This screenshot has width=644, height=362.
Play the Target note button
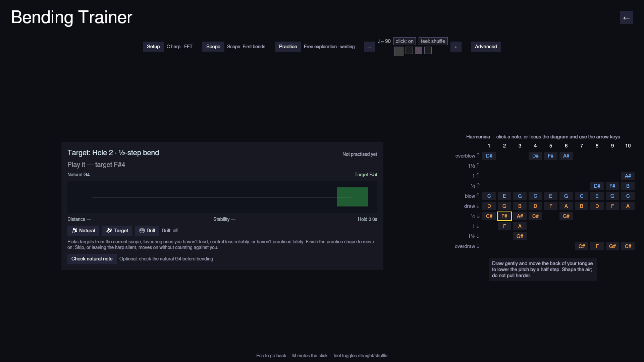point(117,231)
